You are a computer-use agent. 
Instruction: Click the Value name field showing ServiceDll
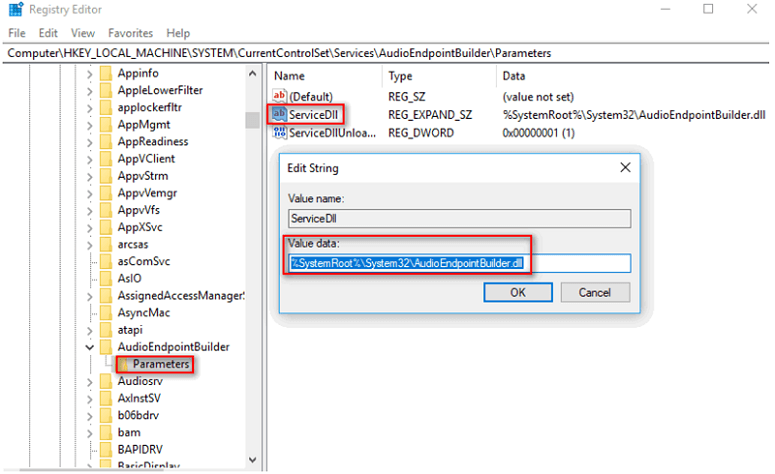pos(460,218)
